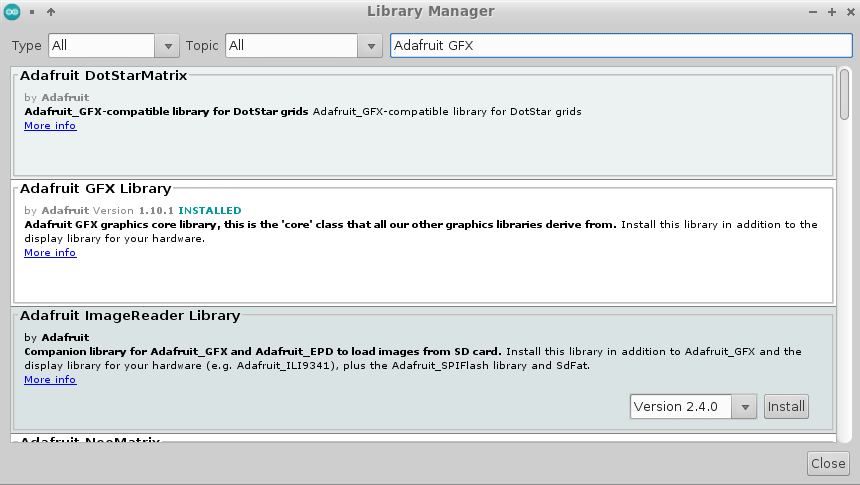The height and width of the screenshot is (485, 860).
Task: Open More info link for Adafruit DotStarMatrix
Action: 50,126
